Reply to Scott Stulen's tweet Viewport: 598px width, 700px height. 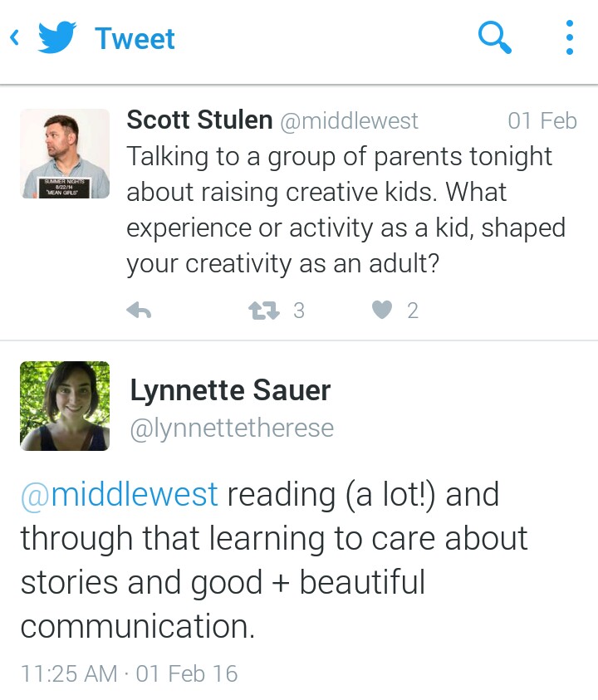[139, 311]
